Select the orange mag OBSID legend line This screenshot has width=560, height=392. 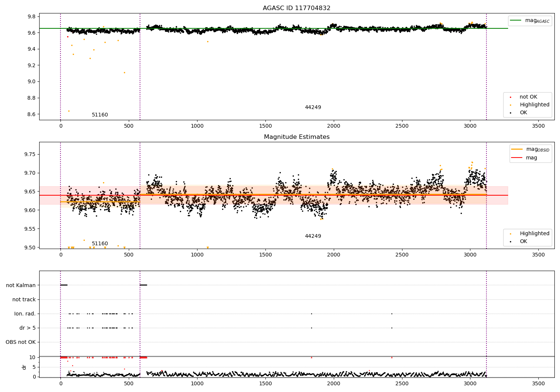coord(517,149)
